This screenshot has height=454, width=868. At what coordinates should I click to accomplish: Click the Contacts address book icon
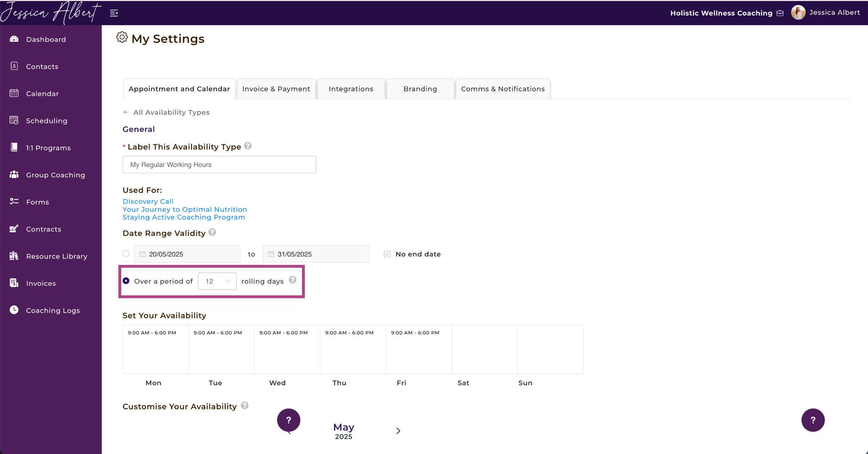tap(14, 66)
